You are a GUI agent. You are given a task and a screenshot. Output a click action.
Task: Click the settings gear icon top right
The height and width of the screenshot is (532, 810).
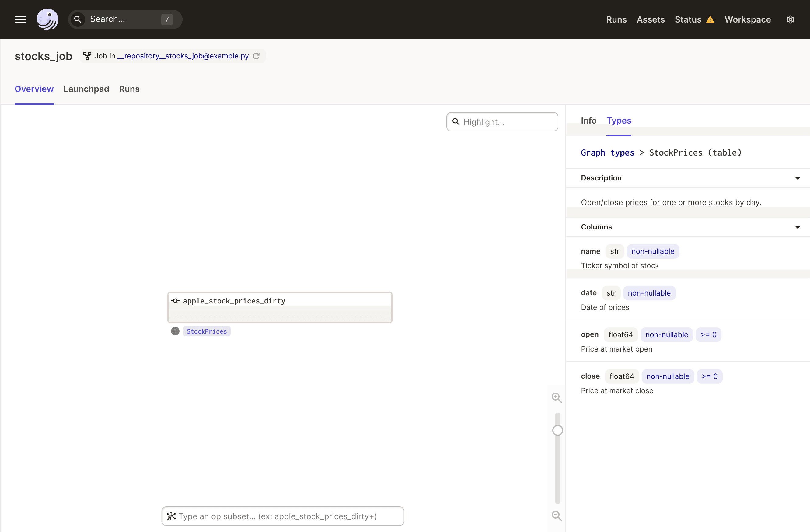791,19
